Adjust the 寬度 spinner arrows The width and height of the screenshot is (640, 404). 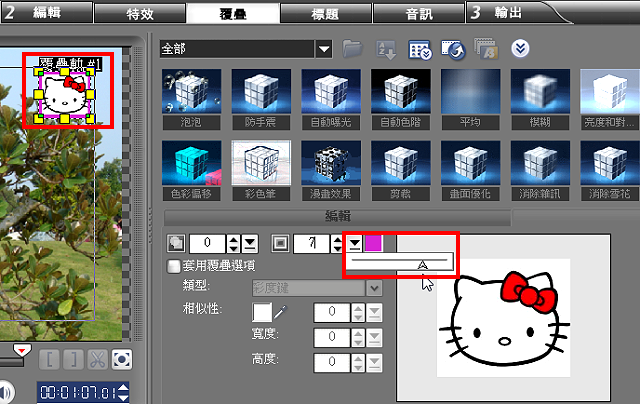coord(358,337)
